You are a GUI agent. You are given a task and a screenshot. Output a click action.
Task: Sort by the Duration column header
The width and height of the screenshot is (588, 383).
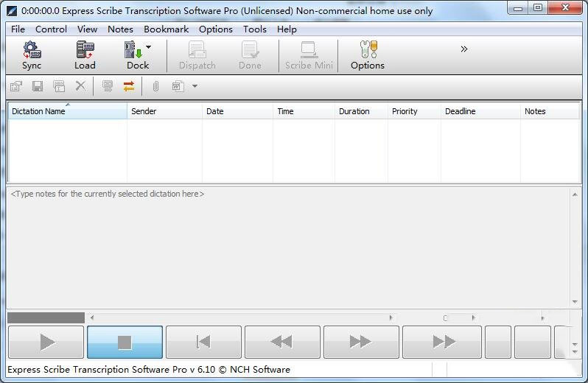point(361,111)
